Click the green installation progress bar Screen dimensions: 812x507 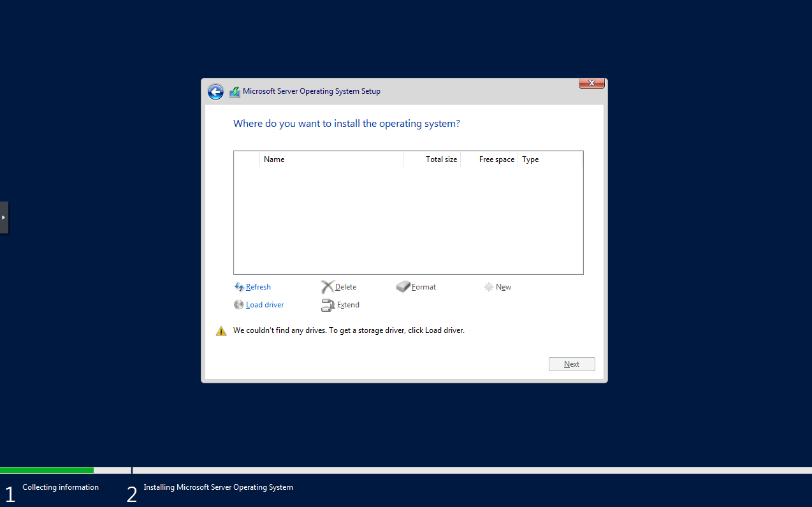point(47,470)
